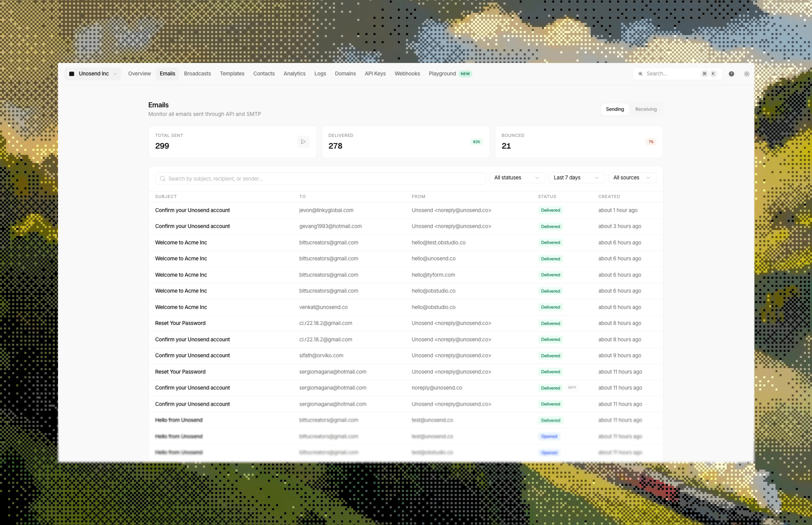812x525 pixels.
Task: Open the All statuses dropdown
Action: click(x=517, y=178)
